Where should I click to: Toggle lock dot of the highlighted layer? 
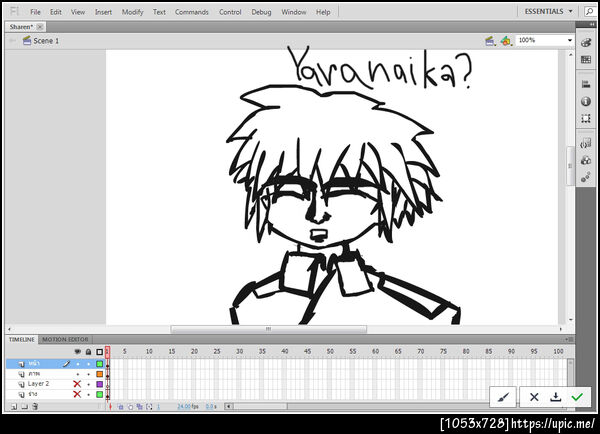(x=88, y=364)
